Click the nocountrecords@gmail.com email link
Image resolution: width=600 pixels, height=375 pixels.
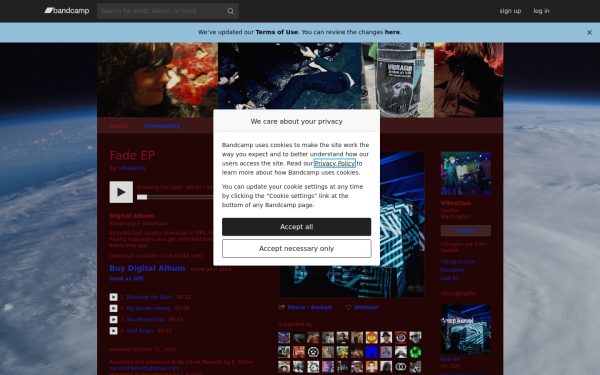144,368
